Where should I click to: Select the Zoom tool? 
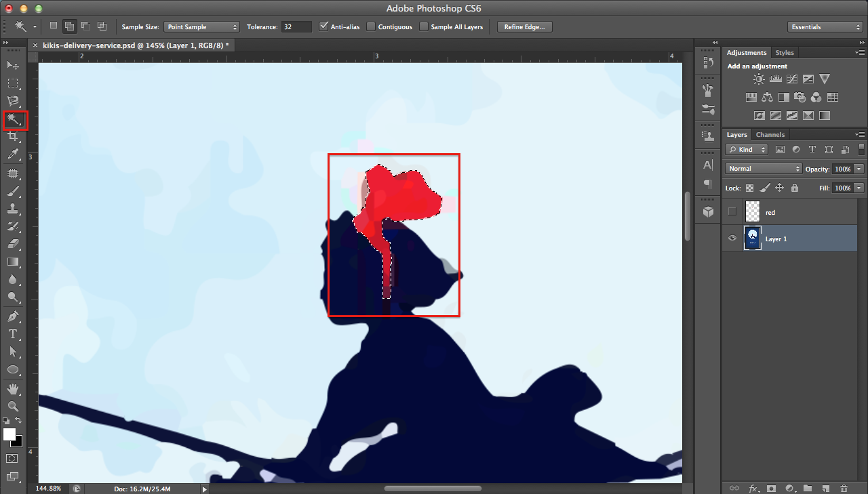tap(13, 407)
